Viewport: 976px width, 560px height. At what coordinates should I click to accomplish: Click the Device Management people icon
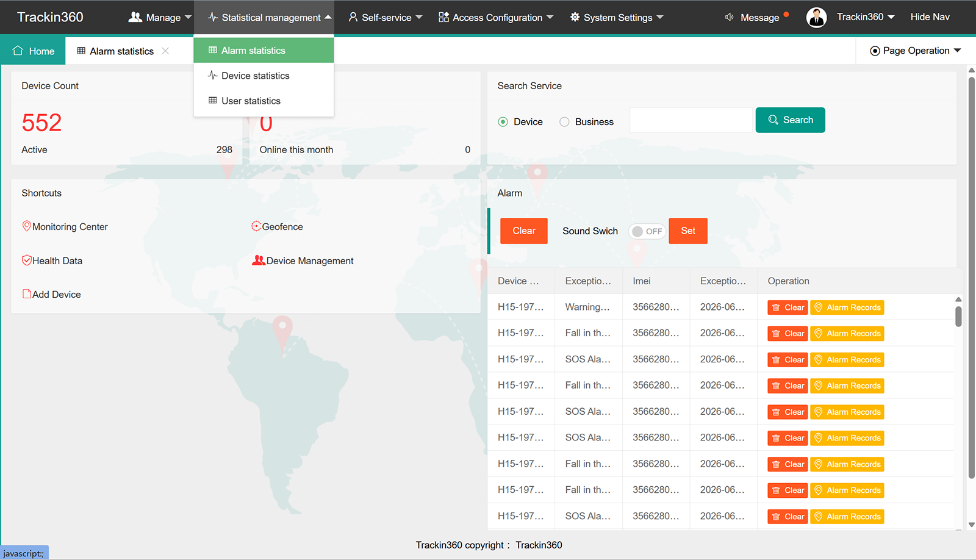click(259, 260)
